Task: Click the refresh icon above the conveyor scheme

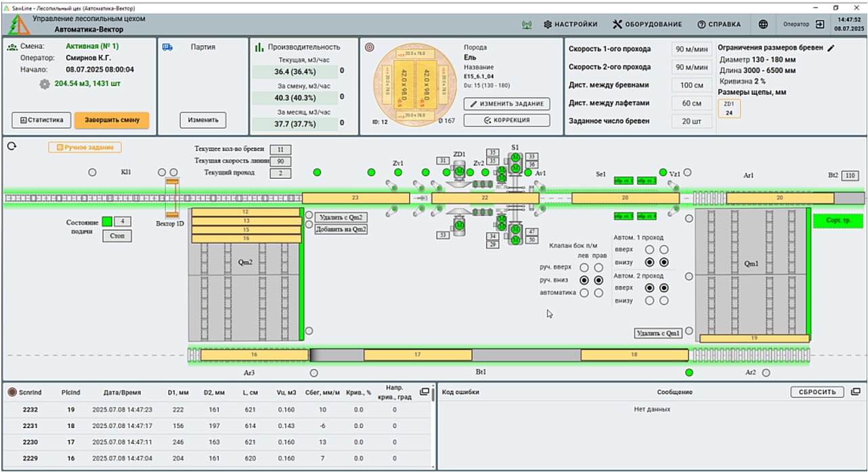Action: coord(12,146)
